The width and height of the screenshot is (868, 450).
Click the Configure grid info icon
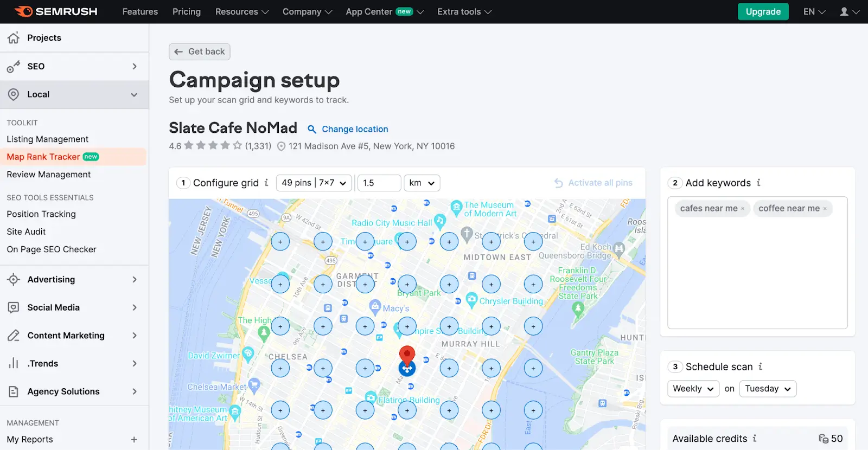(x=266, y=183)
